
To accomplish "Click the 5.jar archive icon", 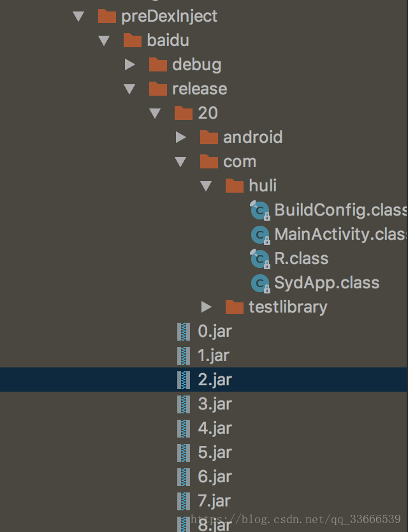I will coord(184,453).
